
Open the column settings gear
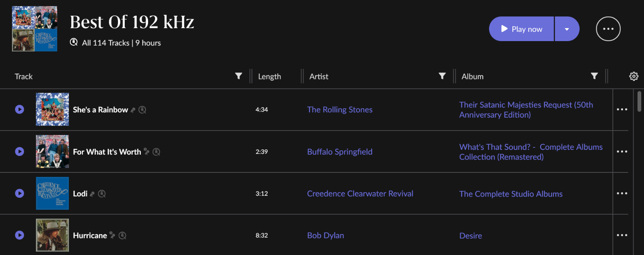[634, 76]
